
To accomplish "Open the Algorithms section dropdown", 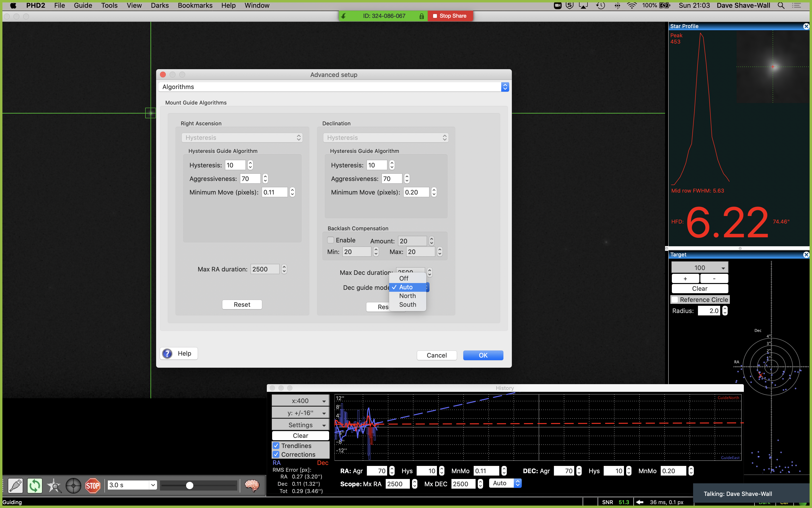I will [334, 87].
